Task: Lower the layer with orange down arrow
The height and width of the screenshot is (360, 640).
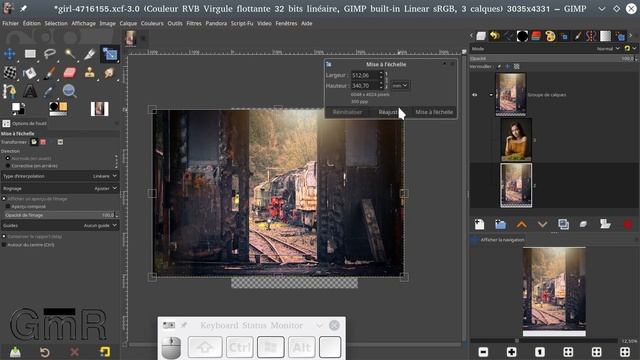Action: [x=542, y=224]
